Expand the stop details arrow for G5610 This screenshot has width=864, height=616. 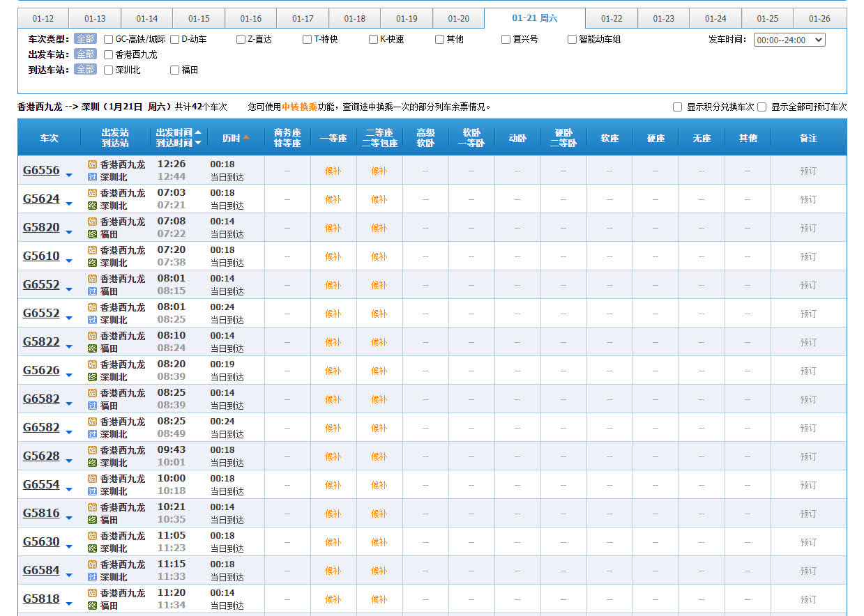tap(69, 261)
